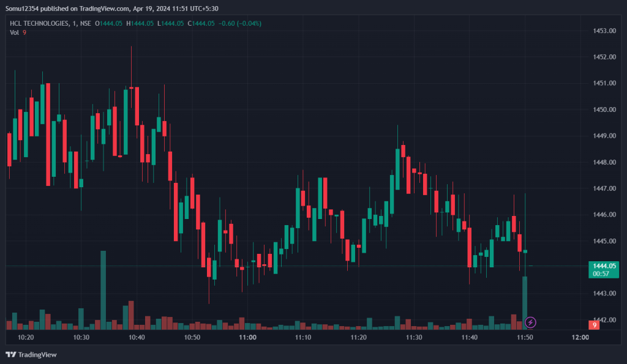The height and width of the screenshot is (364, 627).
Task: Click the 1443.00 price axis label
Action: coord(604,293)
